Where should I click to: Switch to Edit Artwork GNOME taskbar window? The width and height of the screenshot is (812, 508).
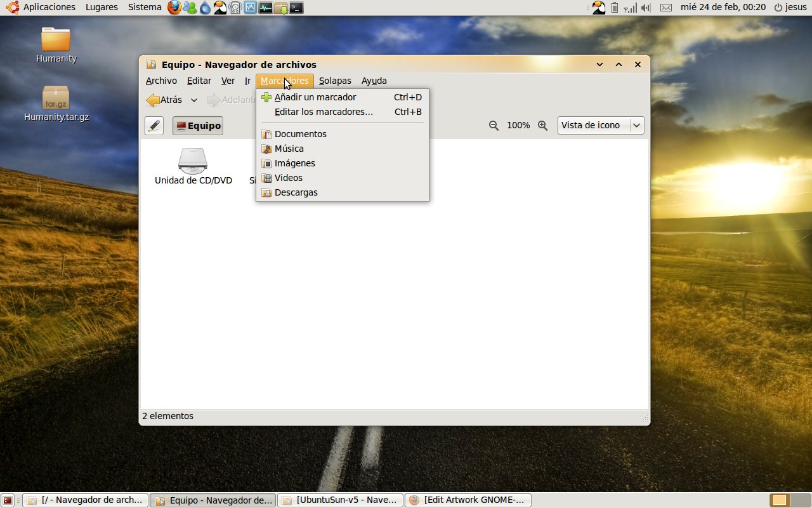tap(468, 500)
